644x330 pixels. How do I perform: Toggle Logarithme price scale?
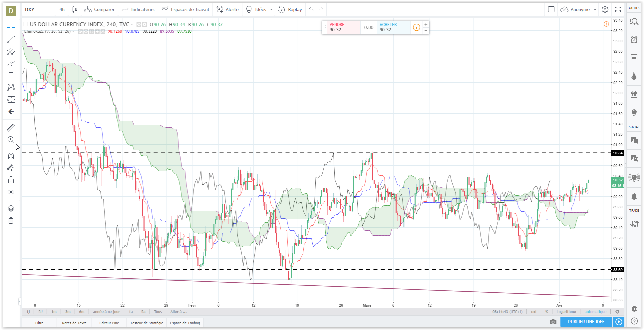coord(566,312)
